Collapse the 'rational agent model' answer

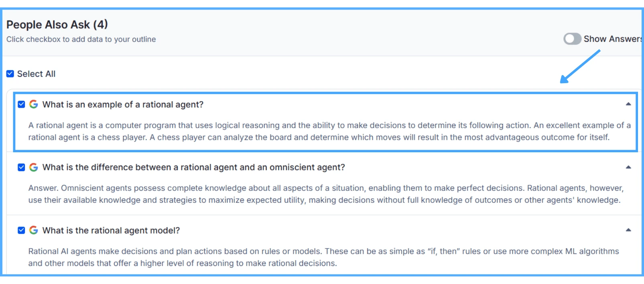click(628, 230)
